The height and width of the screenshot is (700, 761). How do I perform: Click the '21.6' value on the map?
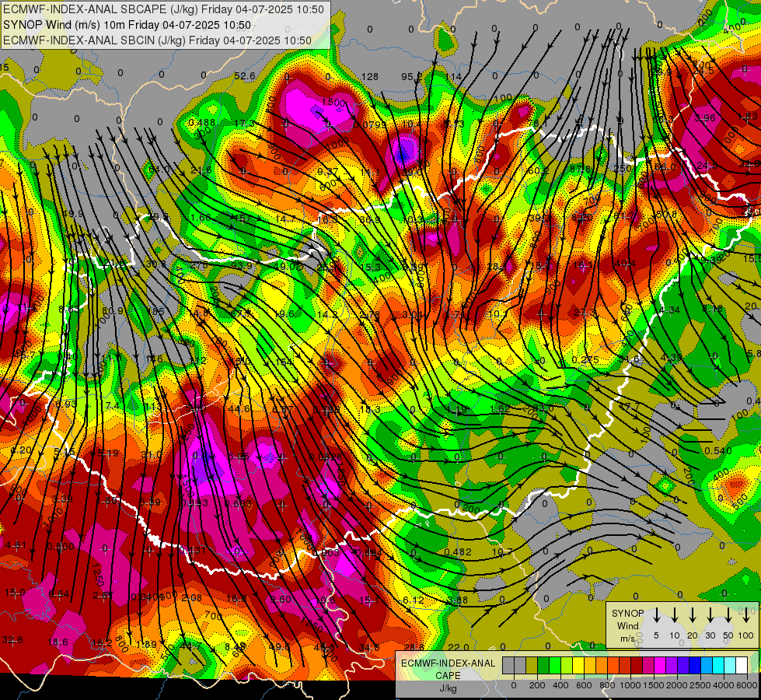(x=201, y=170)
